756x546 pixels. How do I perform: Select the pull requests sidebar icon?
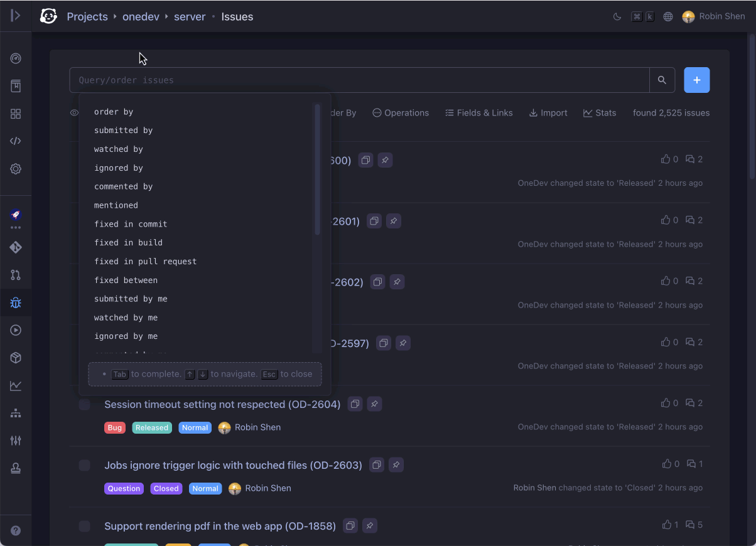point(16,275)
